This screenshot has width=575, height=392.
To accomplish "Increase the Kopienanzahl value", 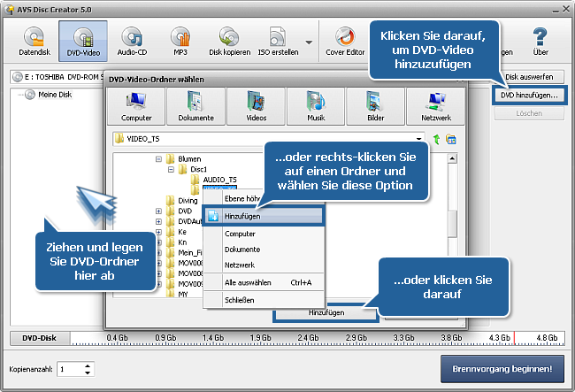I will click(x=88, y=365).
